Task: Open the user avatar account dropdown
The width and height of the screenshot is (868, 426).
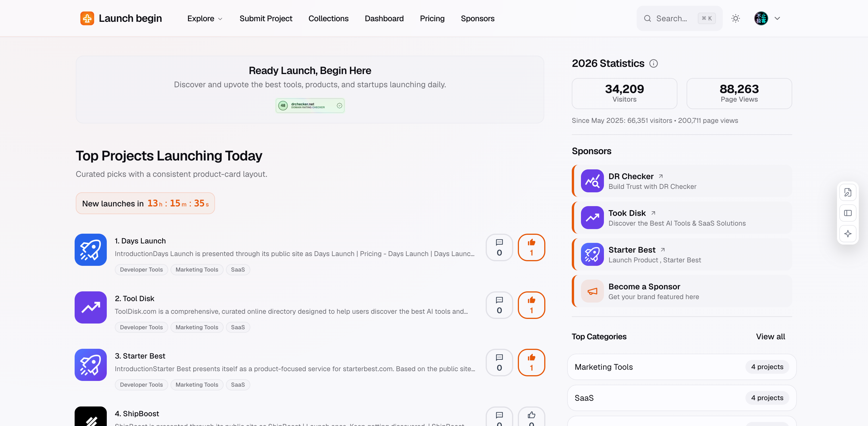Action: coord(767,18)
